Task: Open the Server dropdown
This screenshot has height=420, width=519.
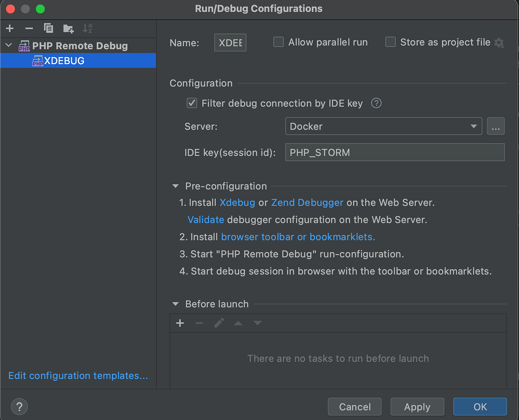Action: pyautogui.click(x=474, y=126)
